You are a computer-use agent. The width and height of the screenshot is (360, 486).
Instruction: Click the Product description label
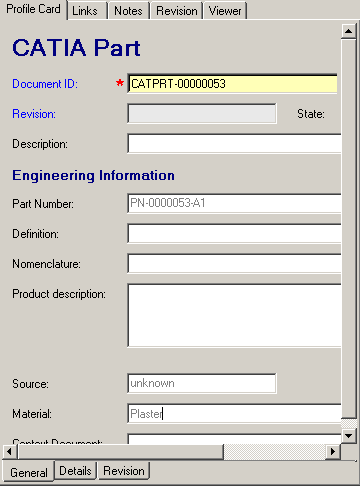coord(59,294)
